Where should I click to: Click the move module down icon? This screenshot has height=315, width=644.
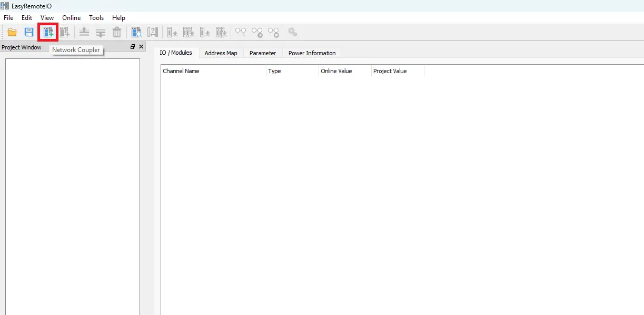[x=101, y=32]
